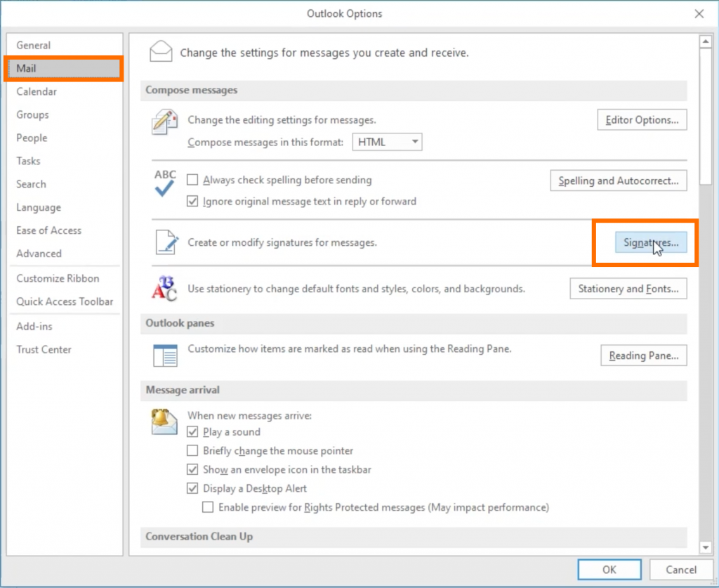Toggle Play a sound checkbox
The image size is (719, 588).
click(192, 432)
